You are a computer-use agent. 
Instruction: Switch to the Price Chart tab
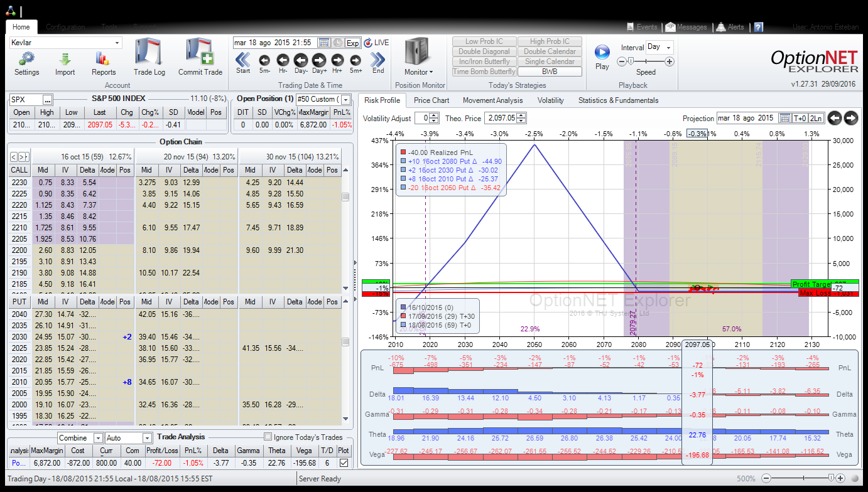(431, 100)
